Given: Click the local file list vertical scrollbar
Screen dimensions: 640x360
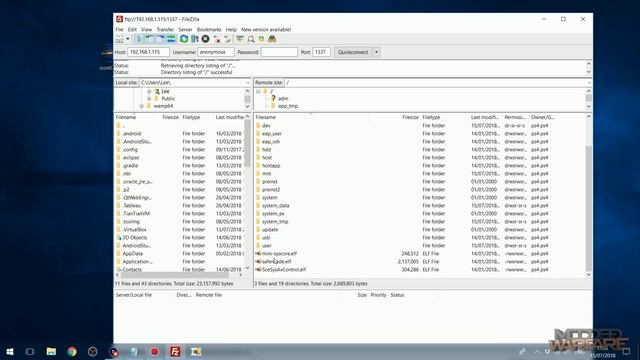Looking at the screenshot, I should pos(247,143).
